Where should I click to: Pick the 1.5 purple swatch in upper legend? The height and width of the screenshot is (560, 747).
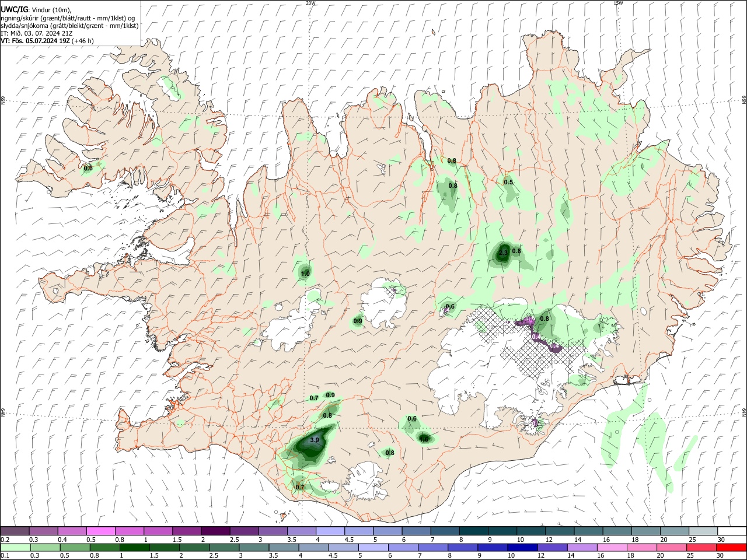[x=186, y=531]
